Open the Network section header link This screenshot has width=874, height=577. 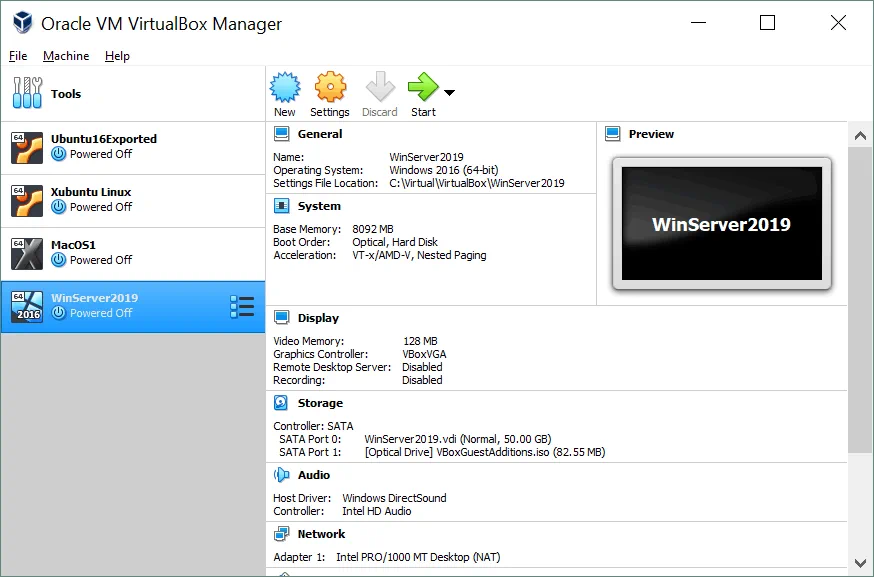click(321, 534)
